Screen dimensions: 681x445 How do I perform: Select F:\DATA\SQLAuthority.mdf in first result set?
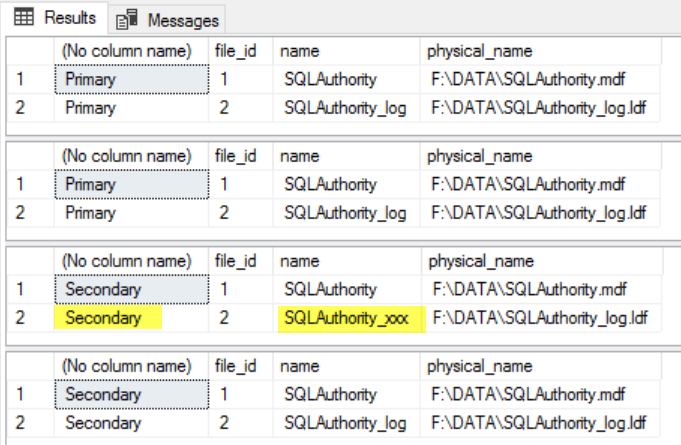pyautogui.click(x=540, y=79)
